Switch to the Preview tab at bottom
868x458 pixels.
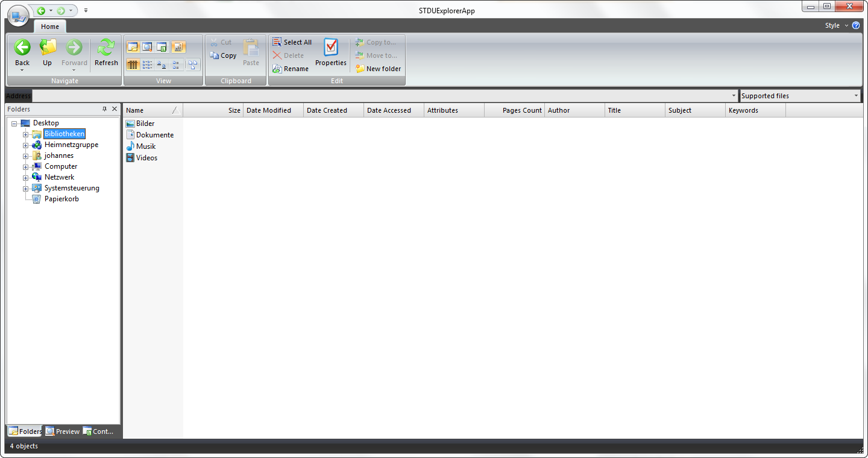point(62,431)
